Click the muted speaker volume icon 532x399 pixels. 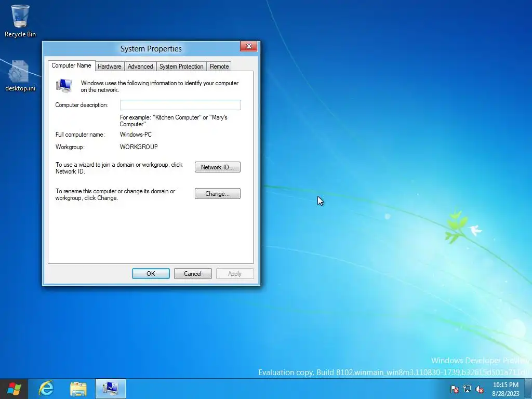pos(480,389)
